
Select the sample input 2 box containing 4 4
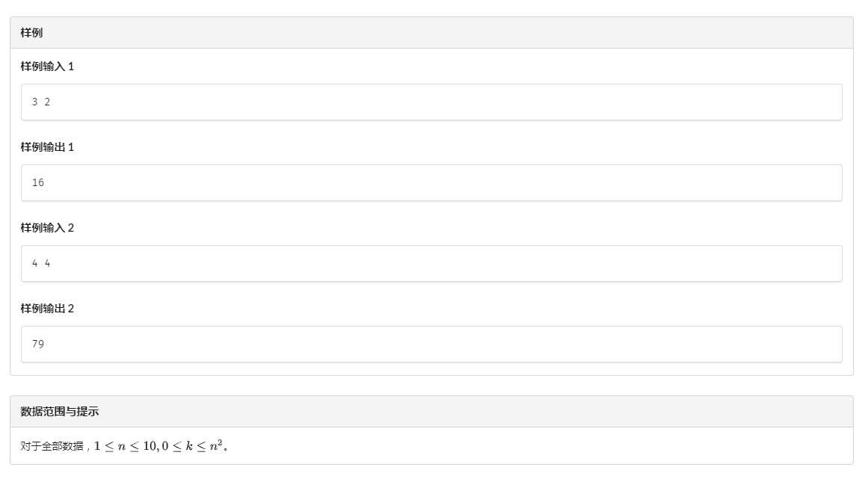click(x=431, y=263)
